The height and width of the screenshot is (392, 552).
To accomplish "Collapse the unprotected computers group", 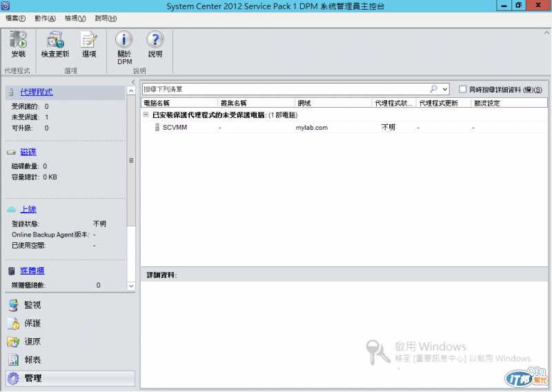I will [x=146, y=115].
